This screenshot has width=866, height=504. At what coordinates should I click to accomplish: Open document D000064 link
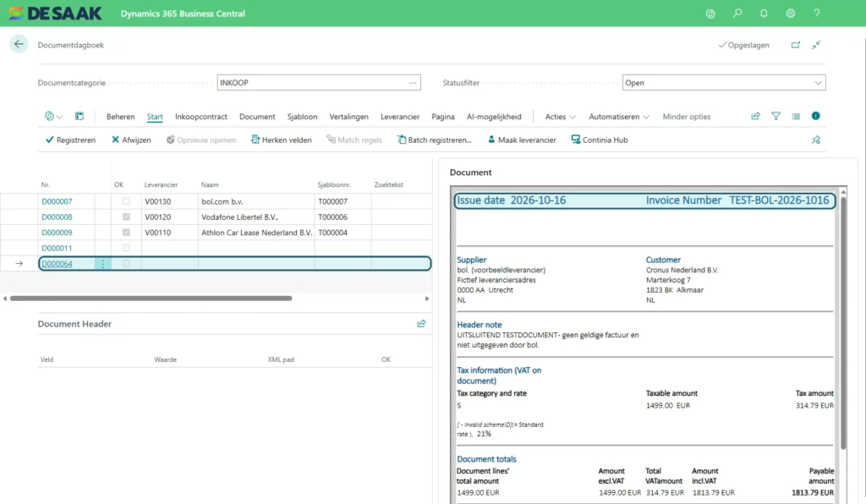click(57, 264)
